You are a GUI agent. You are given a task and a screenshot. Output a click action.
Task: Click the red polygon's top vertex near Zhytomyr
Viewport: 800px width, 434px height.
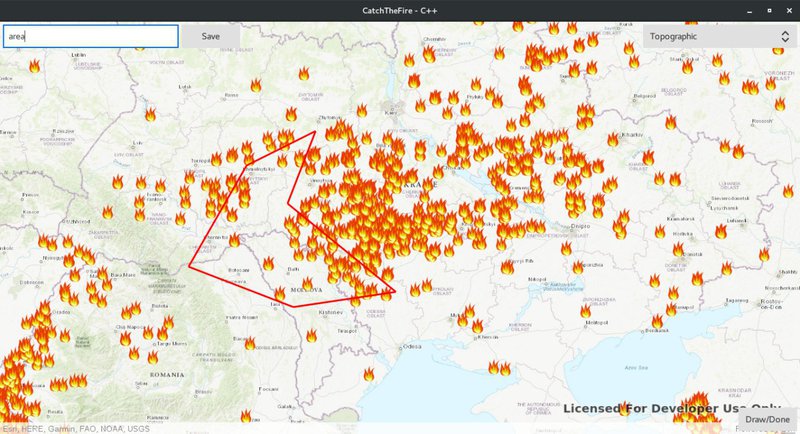(314, 131)
